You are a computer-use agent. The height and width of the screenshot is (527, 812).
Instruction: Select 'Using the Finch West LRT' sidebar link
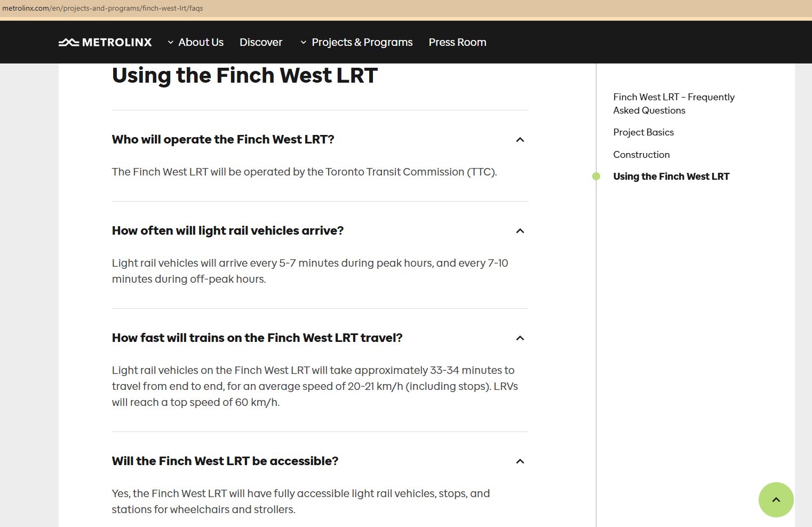(x=671, y=177)
